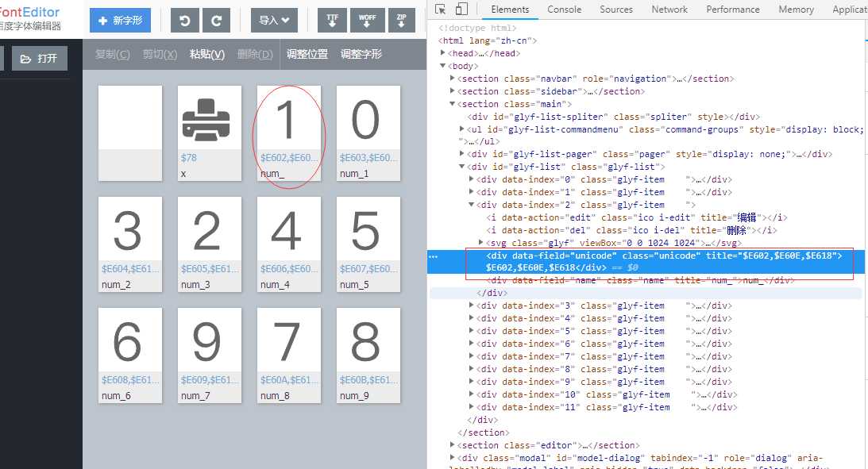868x469 pixels.
Task: Select the i data-action del line
Action: point(631,231)
